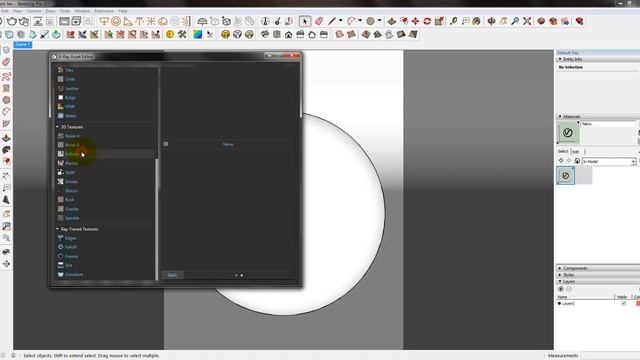Collapse the Entity Info panel
This screenshot has height=360, width=640.
560,59
